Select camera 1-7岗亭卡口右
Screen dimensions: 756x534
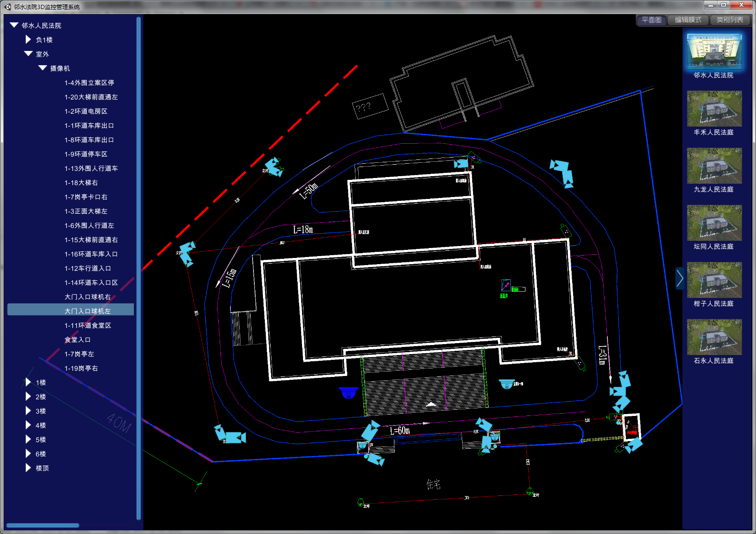click(x=86, y=197)
